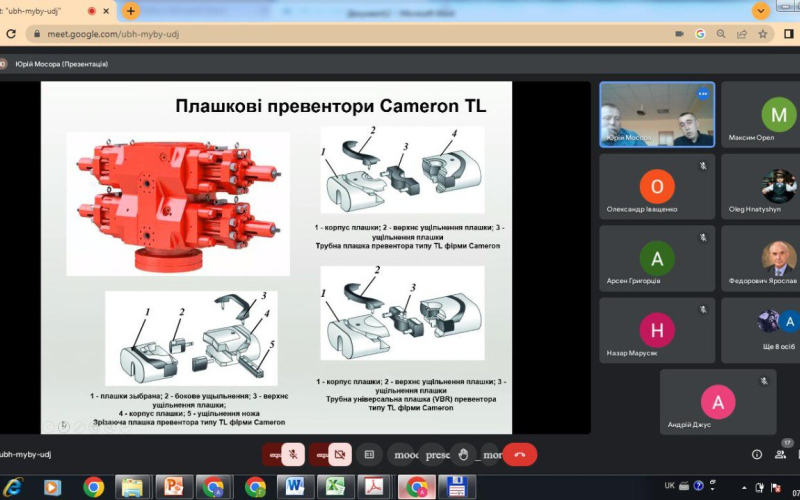Switch to Excel in the taskbar
Screen dimensions: 800x500
335,487
